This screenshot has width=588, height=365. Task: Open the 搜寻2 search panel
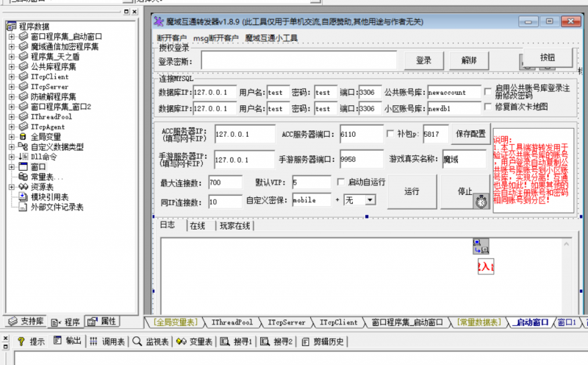click(x=276, y=341)
